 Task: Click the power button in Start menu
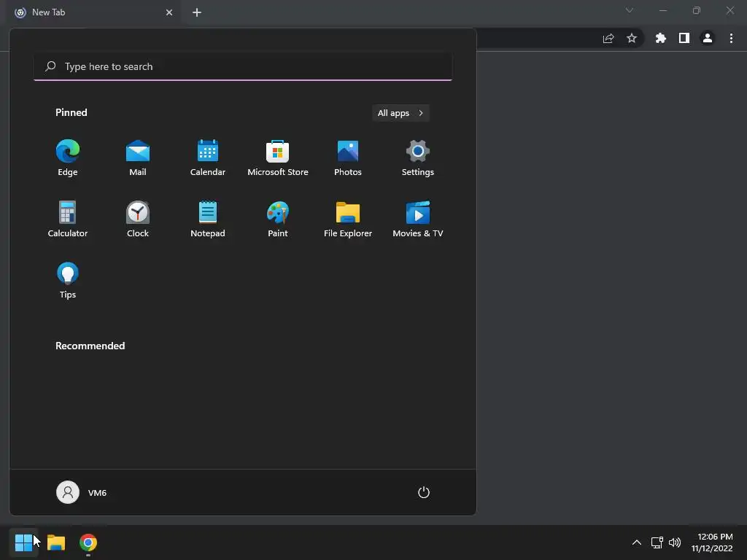(x=424, y=492)
